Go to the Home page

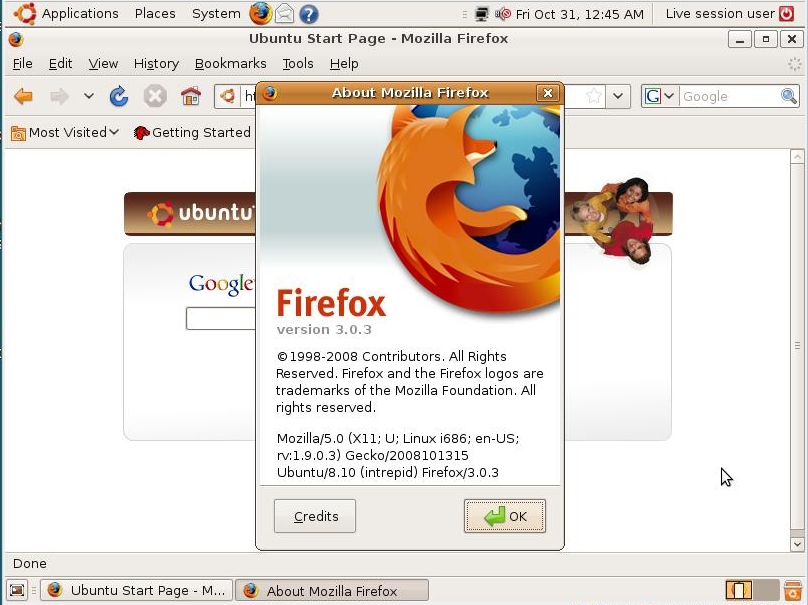[191, 96]
